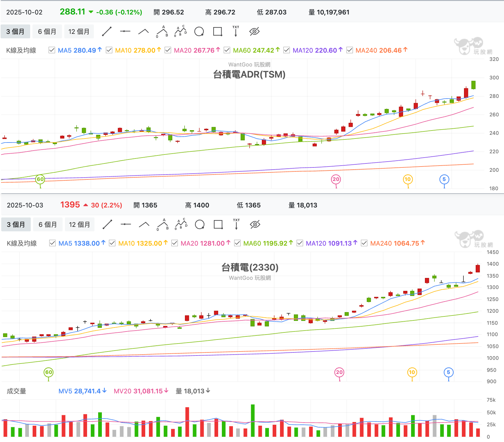Image resolution: width=504 pixels, height=442 pixels.
Task: Switch 2330 chart to 12 個月 range
Action: point(79,224)
